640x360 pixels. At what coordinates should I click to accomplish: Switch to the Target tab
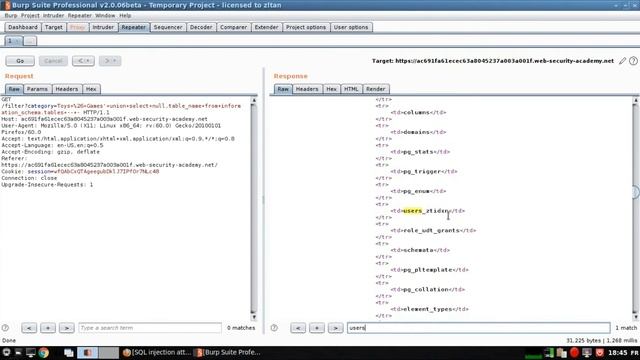(53, 27)
